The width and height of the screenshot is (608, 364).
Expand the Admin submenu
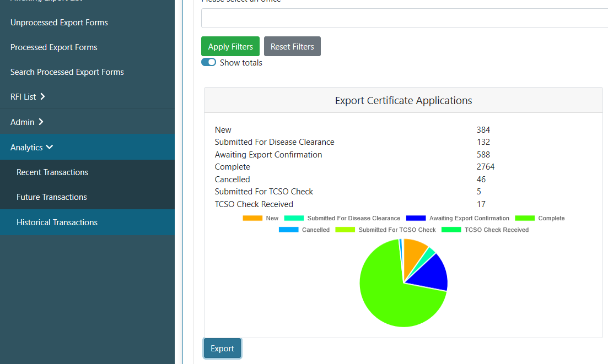pyautogui.click(x=27, y=122)
